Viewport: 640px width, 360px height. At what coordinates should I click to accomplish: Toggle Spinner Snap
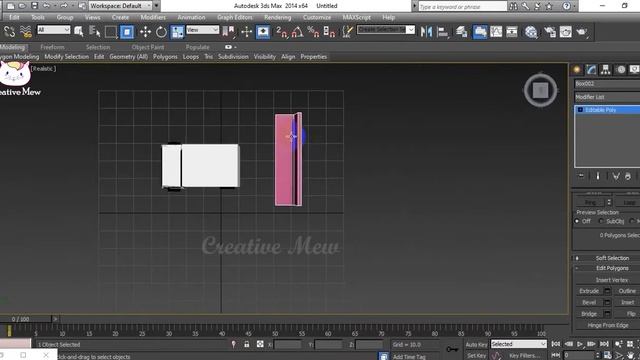coord(329,31)
